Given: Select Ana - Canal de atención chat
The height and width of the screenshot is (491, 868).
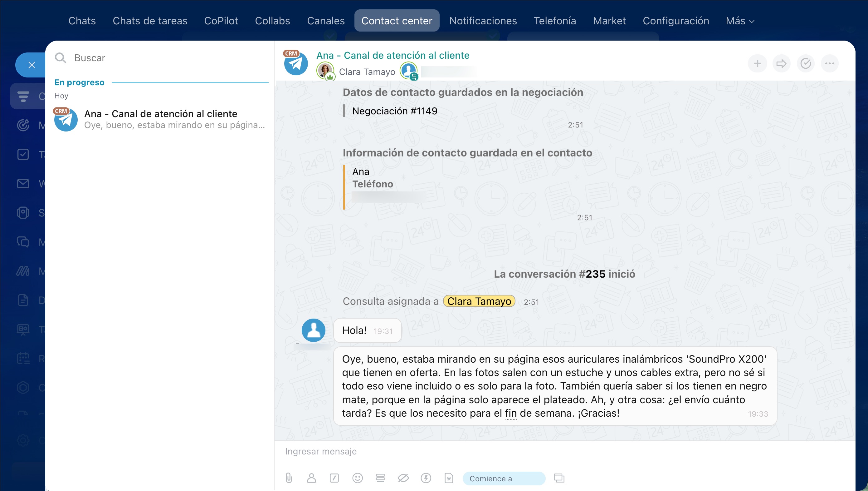Looking at the screenshot, I should [160, 119].
